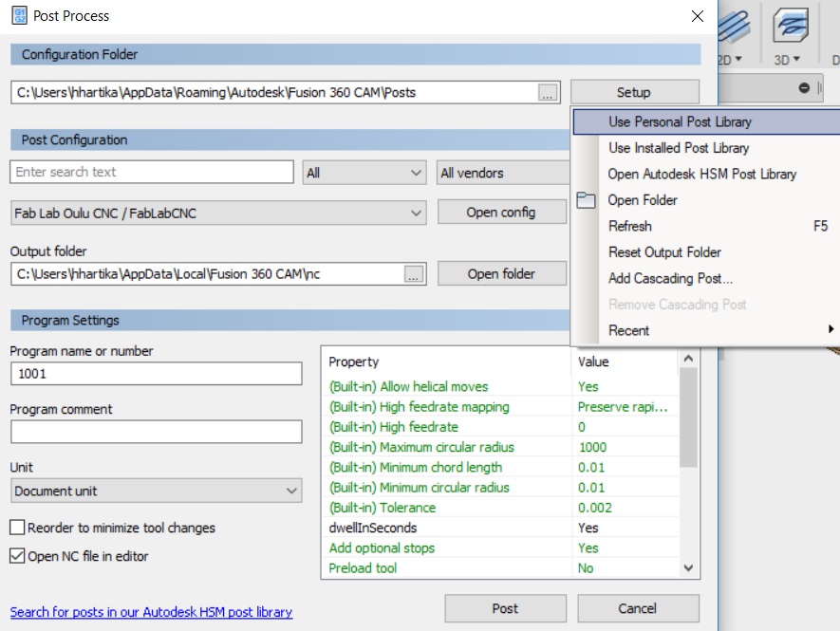This screenshot has height=631, width=840.
Task: Choose Open Folder menu entry
Action: coord(707,200)
